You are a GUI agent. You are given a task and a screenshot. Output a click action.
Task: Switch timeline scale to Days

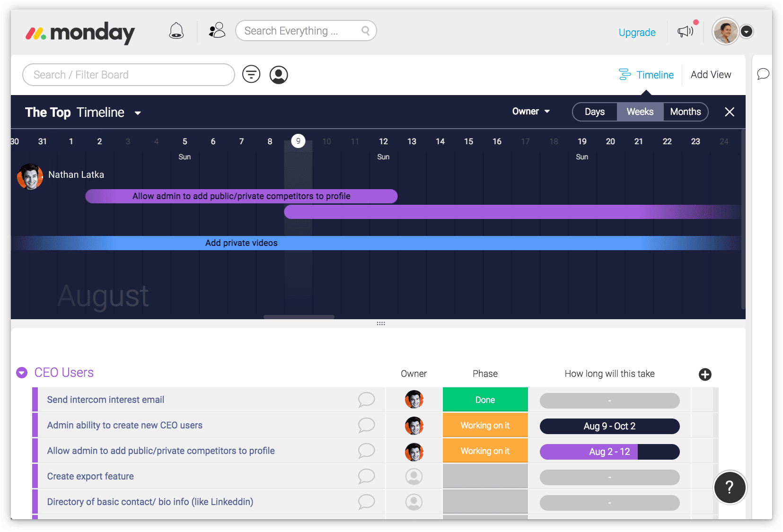pyautogui.click(x=595, y=112)
